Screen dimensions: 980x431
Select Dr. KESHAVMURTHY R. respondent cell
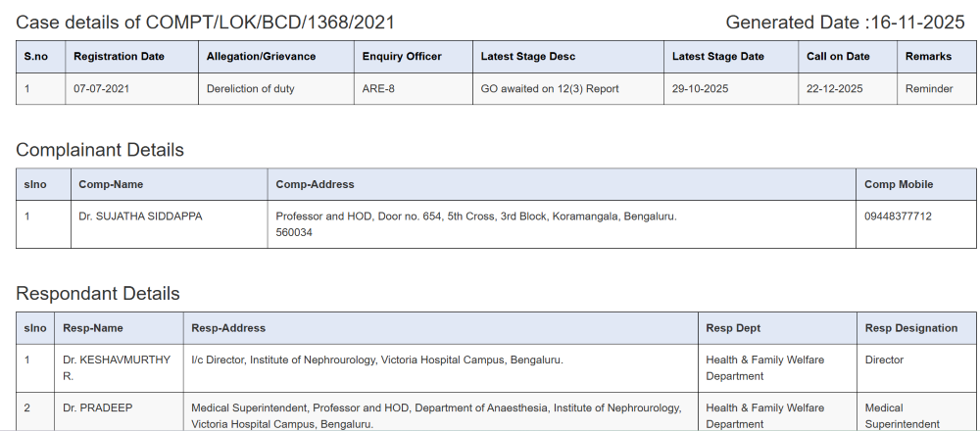(x=116, y=367)
